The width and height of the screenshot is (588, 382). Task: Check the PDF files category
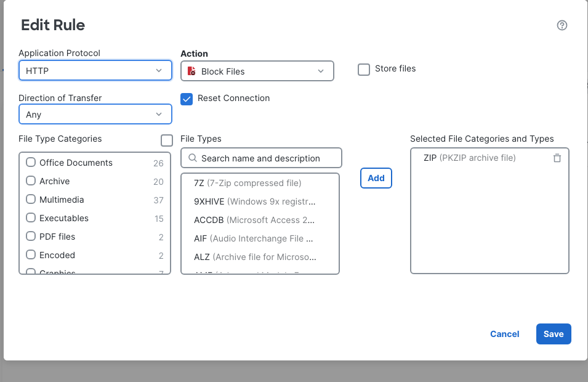coord(31,236)
